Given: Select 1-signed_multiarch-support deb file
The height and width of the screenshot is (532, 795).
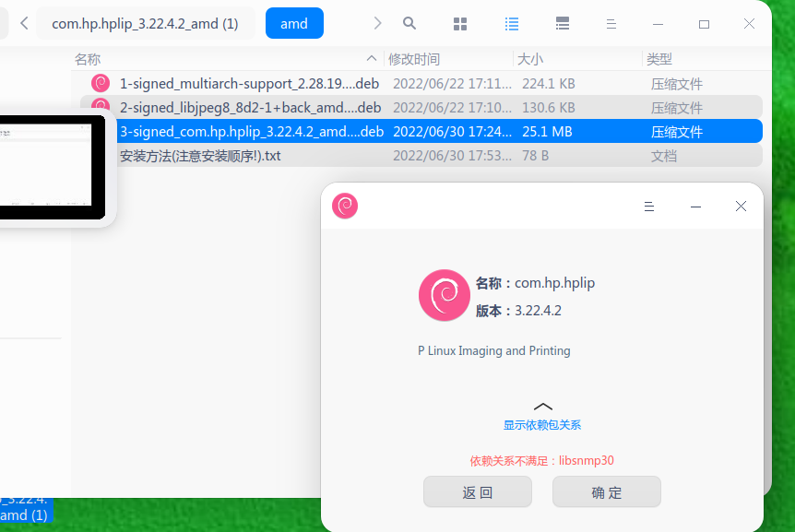Looking at the screenshot, I should pyautogui.click(x=421, y=84).
